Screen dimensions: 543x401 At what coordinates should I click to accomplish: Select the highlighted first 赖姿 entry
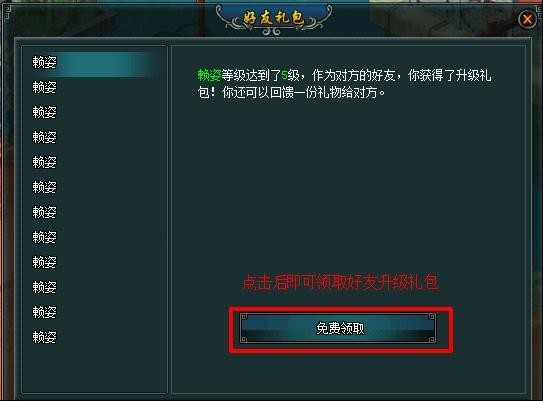[x=91, y=63]
